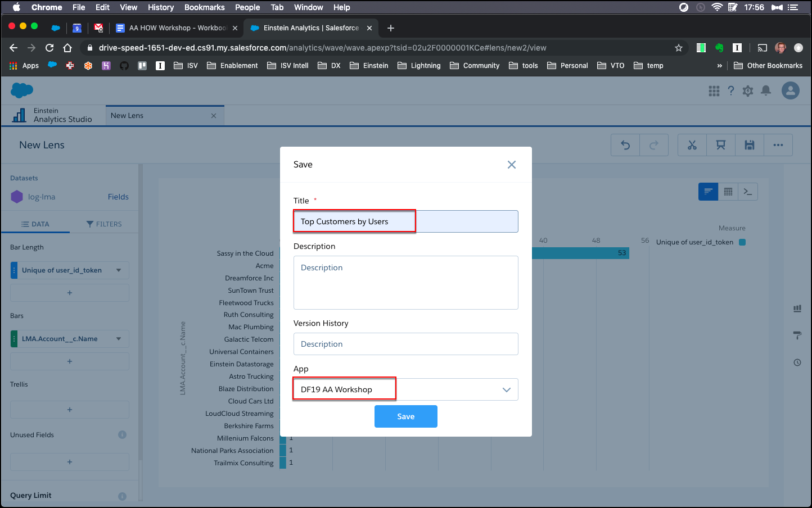Open the Lightning bookmarks folder
Screen dimensions: 812x508
(x=419, y=66)
